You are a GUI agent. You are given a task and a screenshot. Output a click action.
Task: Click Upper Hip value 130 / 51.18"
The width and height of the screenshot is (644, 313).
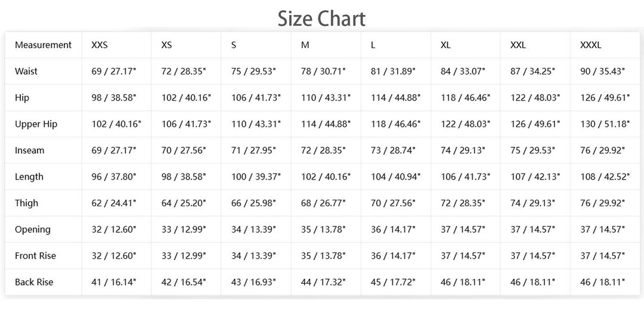(605, 124)
